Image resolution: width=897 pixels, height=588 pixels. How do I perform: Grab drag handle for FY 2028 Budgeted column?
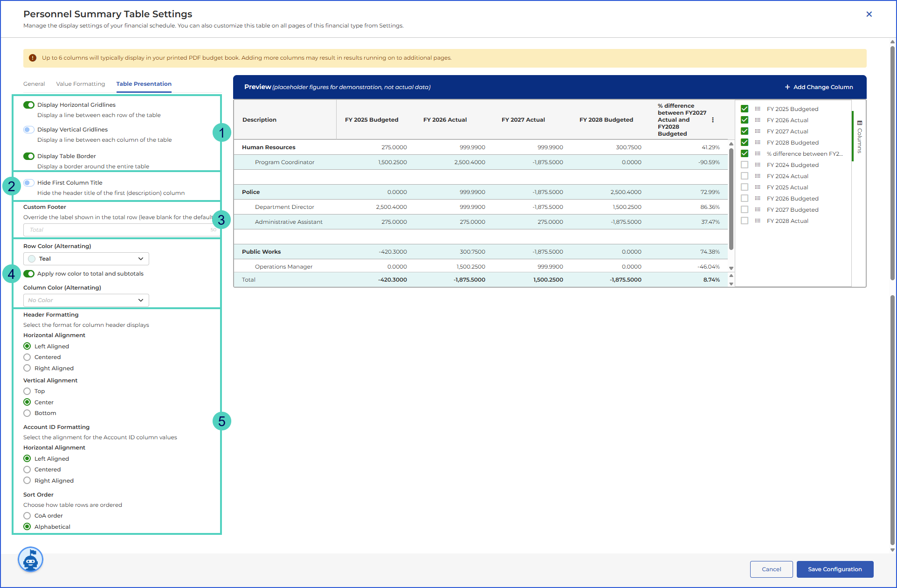click(758, 143)
